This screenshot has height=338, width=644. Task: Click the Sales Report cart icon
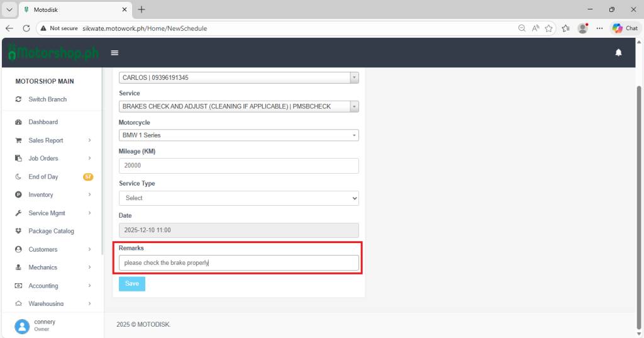[x=18, y=140]
